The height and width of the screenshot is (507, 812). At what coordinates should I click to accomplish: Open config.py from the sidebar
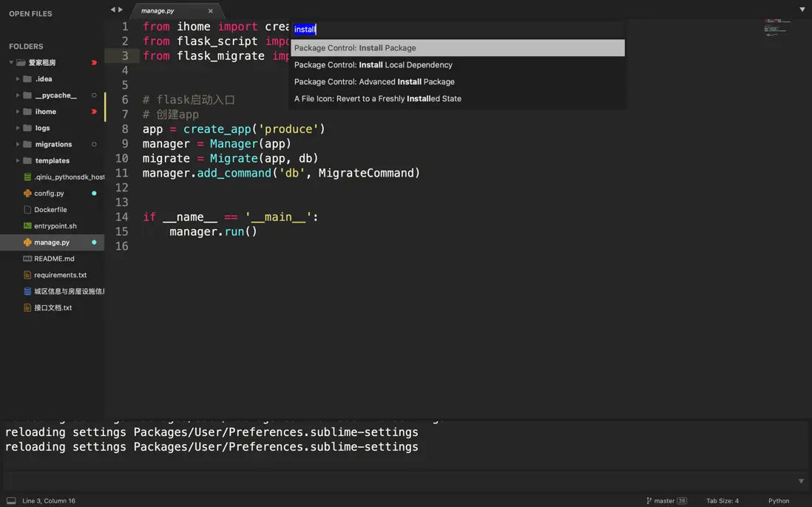[x=50, y=193]
